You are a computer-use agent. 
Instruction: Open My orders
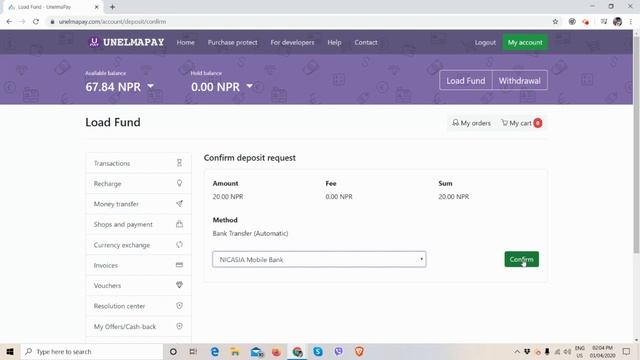coord(471,123)
